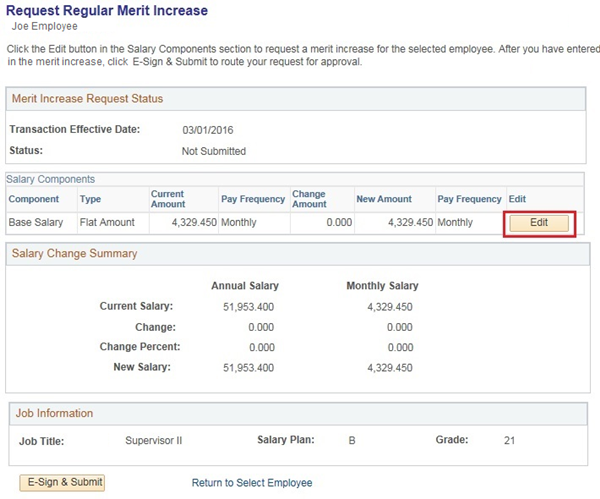Click the Type column header

(90, 200)
